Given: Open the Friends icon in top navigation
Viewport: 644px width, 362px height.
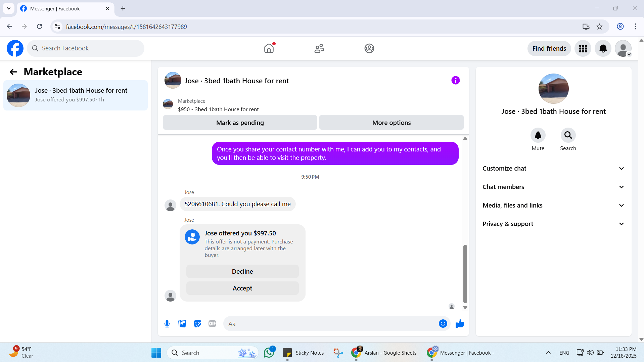Looking at the screenshot, I should pos(319,48).
